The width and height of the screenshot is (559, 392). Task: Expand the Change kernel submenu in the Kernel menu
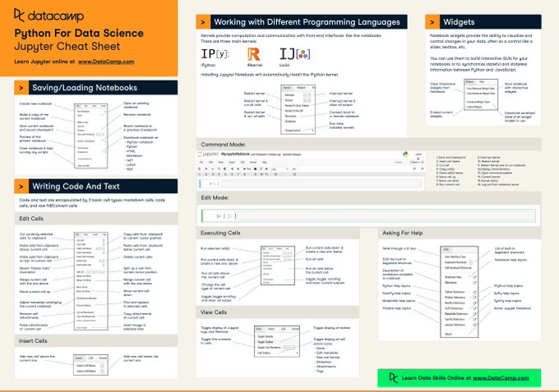click(298, 131)
